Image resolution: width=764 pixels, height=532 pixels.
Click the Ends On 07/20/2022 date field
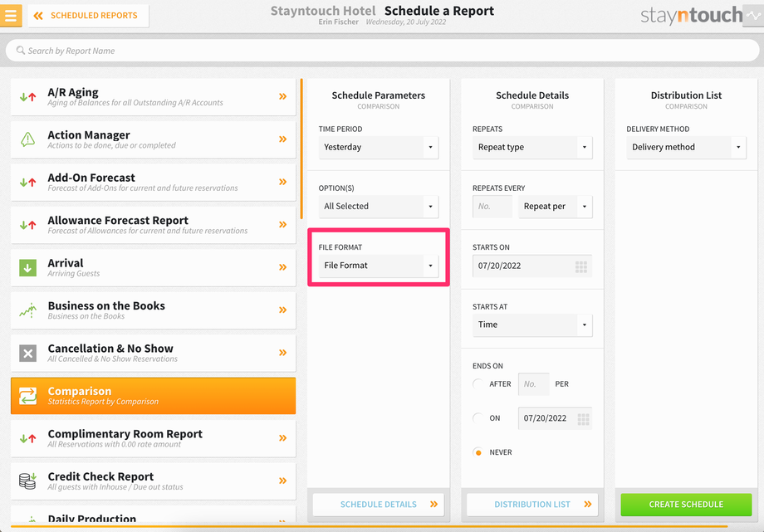555,418
